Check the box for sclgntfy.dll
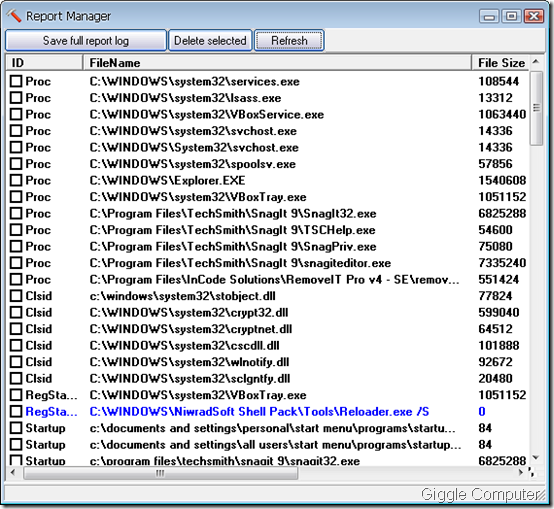 (x=16, y=378)
